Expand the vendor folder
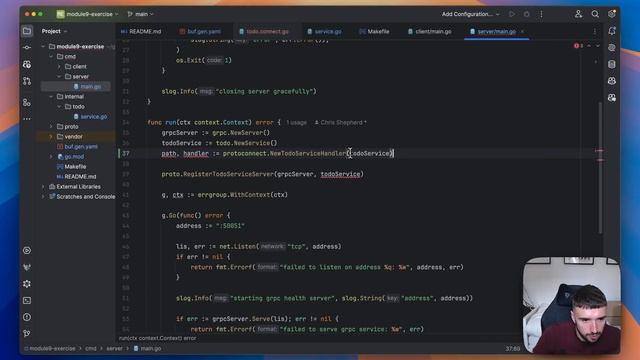 [x=51, y=136]
